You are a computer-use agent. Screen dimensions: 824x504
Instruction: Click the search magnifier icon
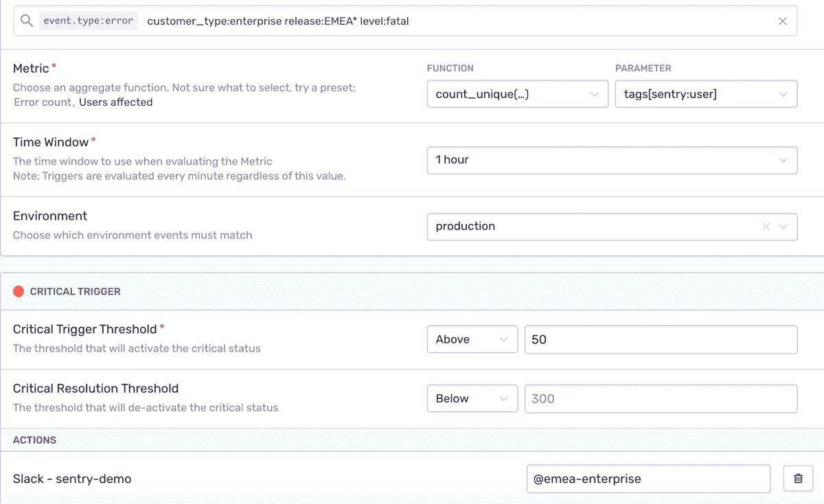click(27, 21)
